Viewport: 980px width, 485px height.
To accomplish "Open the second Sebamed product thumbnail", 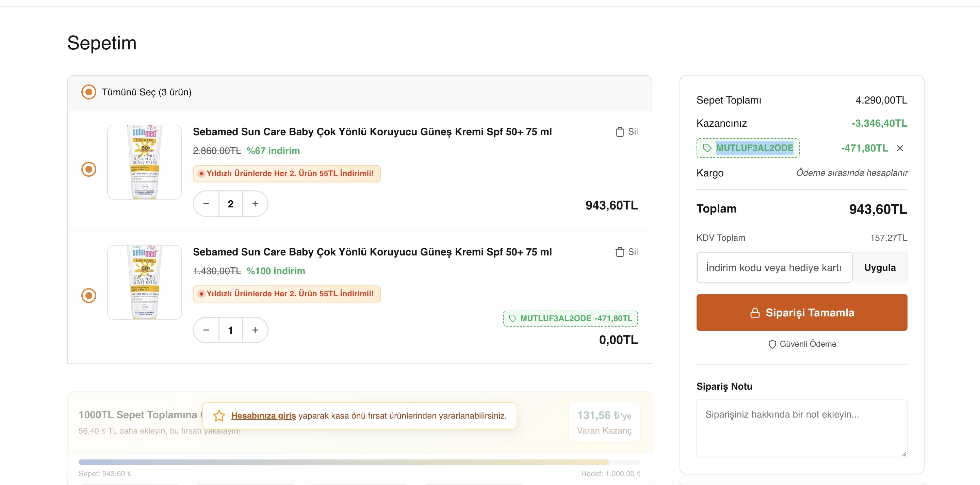I will coord(145,282).
